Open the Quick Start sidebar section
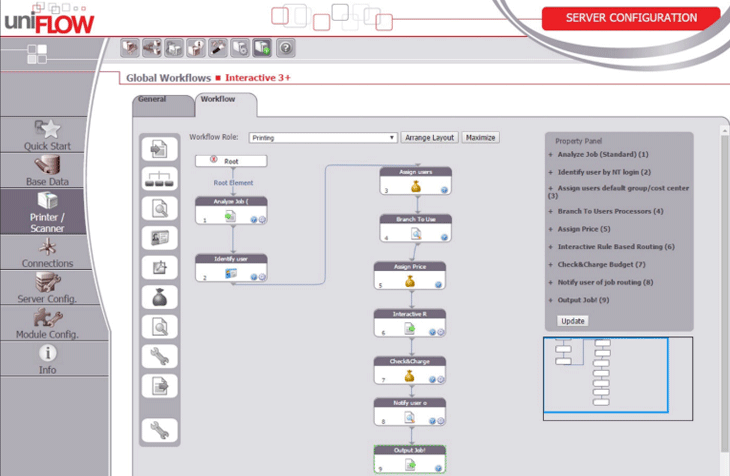Image resolution: width=730 pixels, height=476 pixels. (x=48, y=135)
